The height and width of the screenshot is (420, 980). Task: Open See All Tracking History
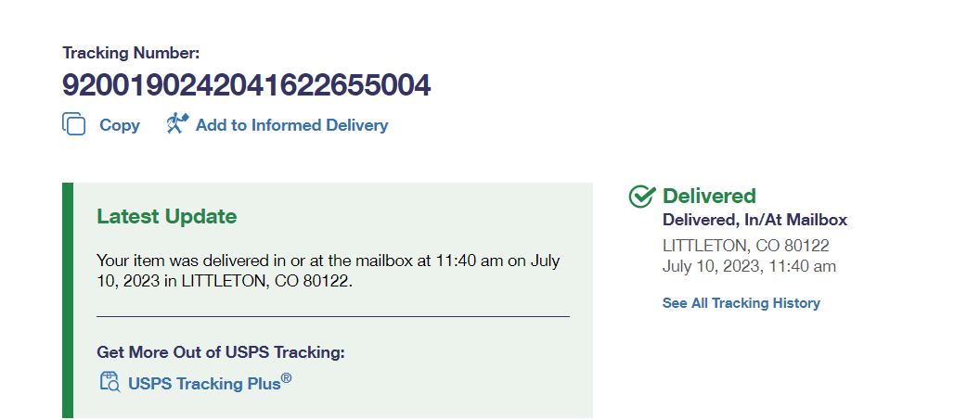coord(741,303)
